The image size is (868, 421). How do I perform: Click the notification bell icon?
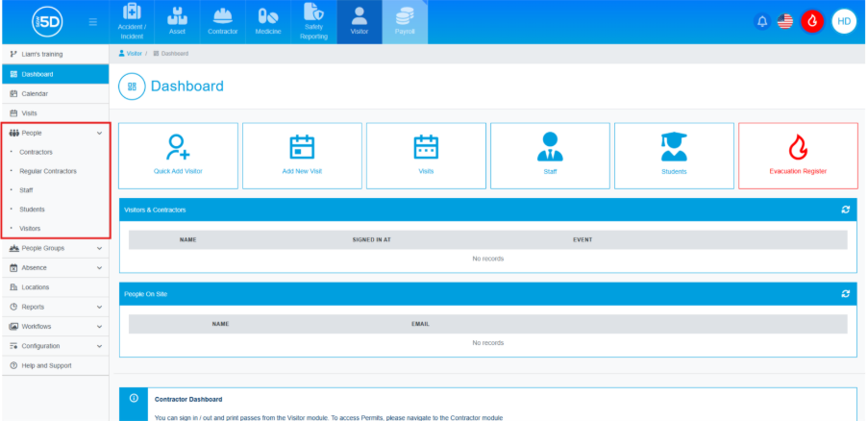[x=762, y=21]
